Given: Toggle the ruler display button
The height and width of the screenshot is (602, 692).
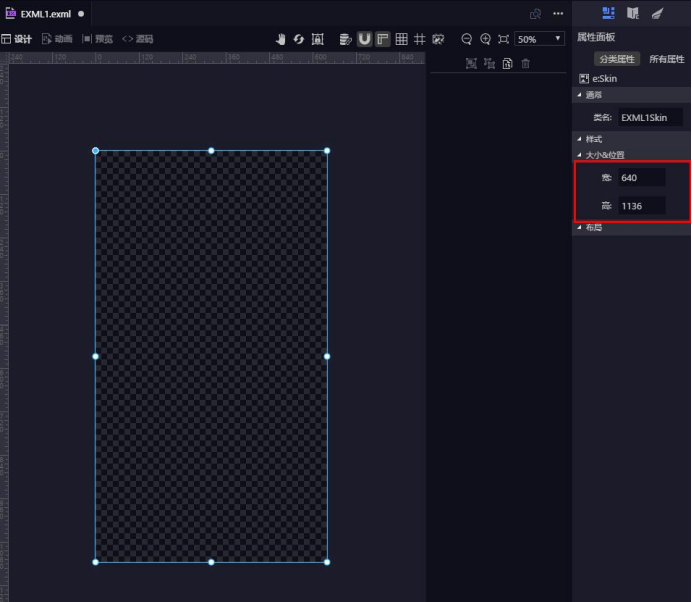Looking at the screenshot, I should (x=383, y=39).
